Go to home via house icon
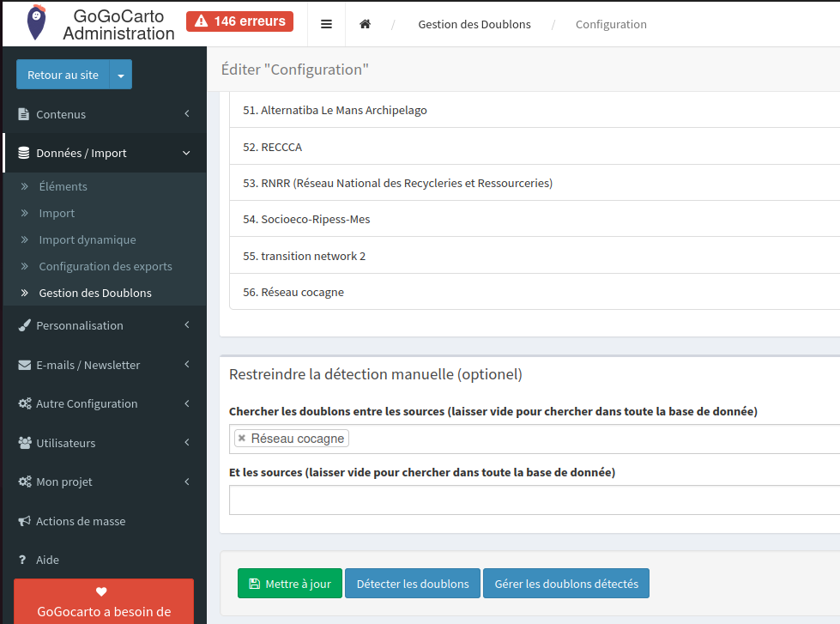The height and width of the screenshot is (624, 840). pyautogui.click(x=365, y=24)
